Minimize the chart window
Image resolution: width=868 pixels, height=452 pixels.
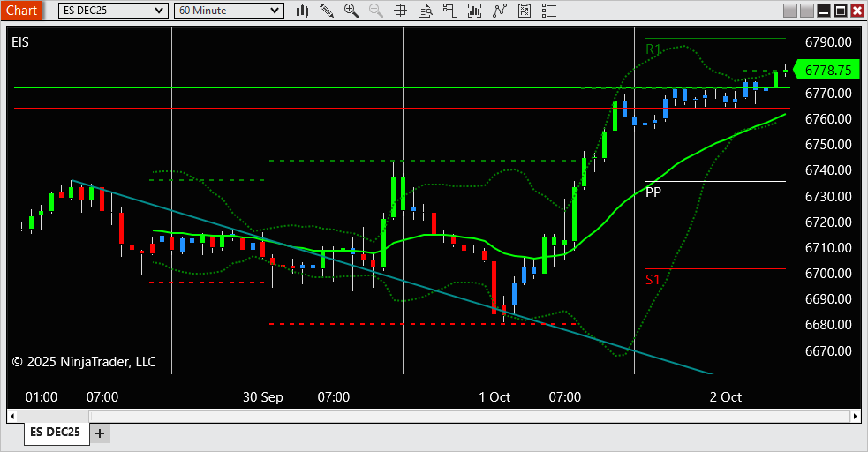pos(824,11)
